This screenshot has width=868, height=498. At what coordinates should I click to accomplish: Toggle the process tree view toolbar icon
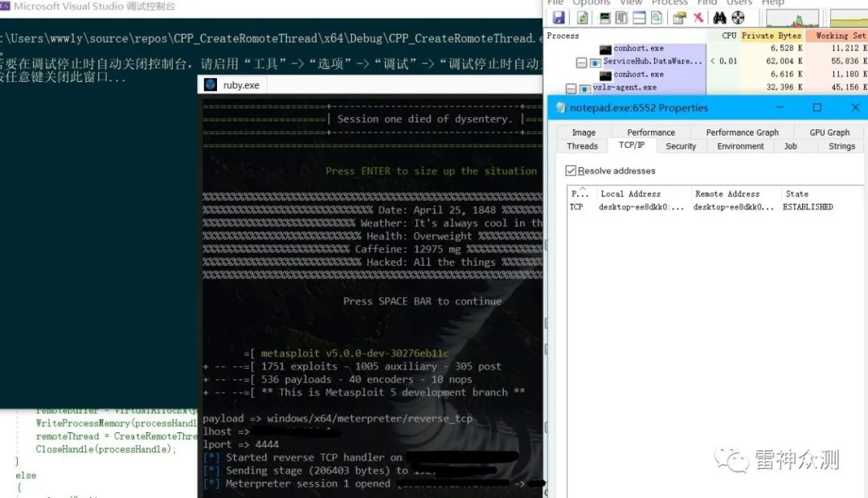pyautogui.click(x=621, y=18)
